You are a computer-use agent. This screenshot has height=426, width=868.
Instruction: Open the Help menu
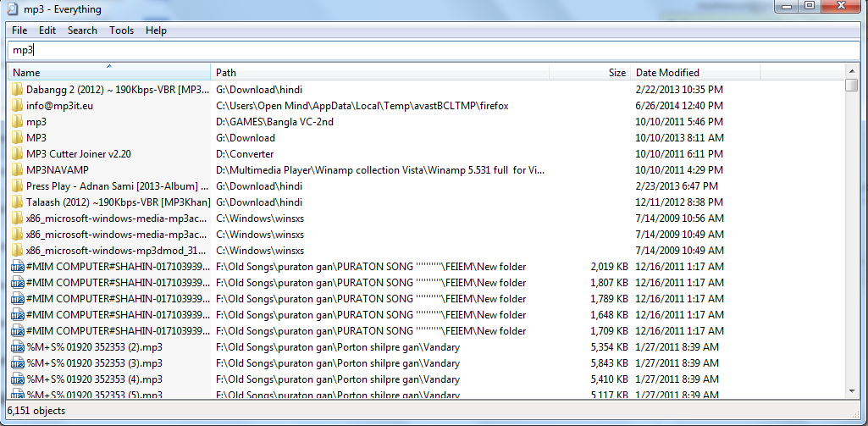click(x=156, y=30)
